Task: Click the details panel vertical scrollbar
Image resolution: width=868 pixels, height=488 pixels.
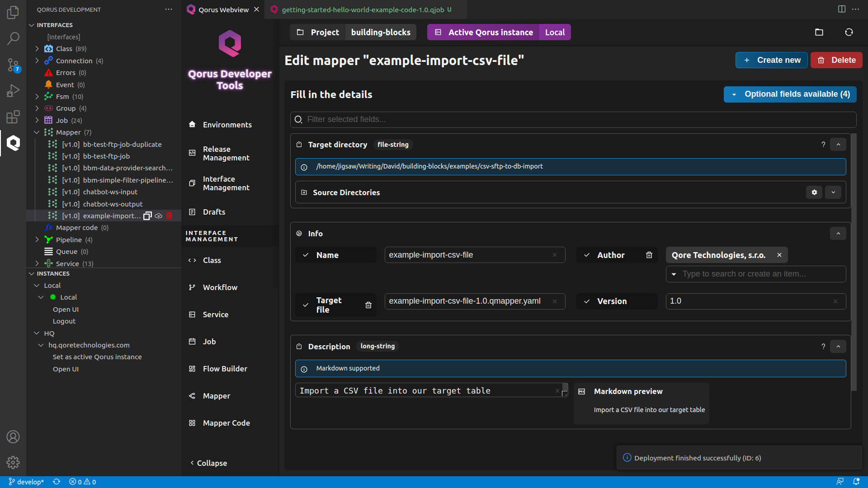Action: (854, 262)
